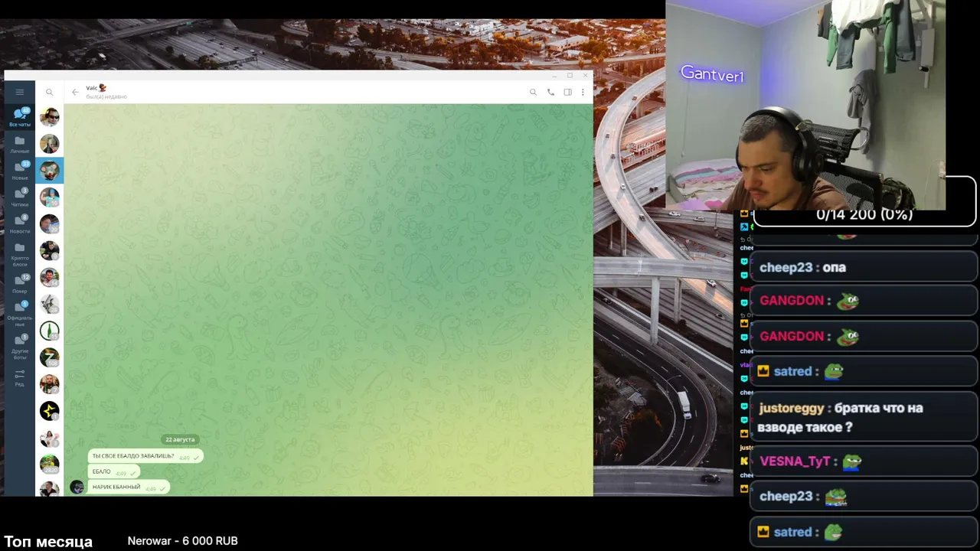Go back using the chat header arrow

point(75,92)
